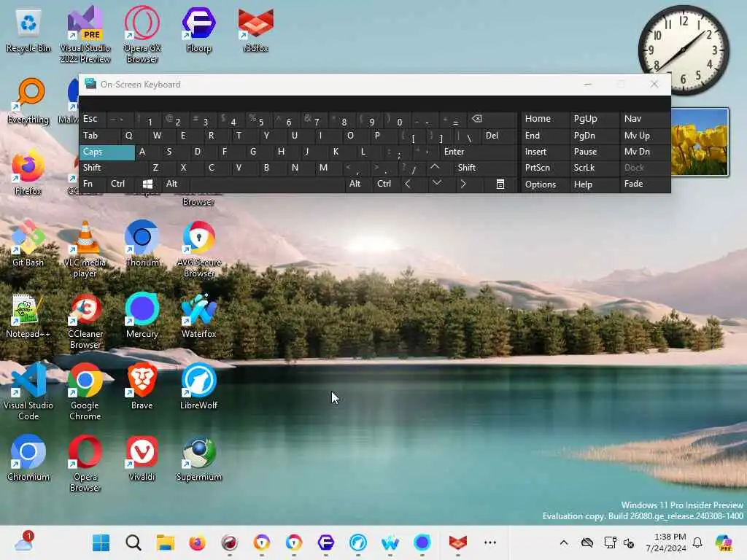This screenshot has width=747, height=560.
Task: Click the Floorp desktop icon
Action: [x=198, y=31]
